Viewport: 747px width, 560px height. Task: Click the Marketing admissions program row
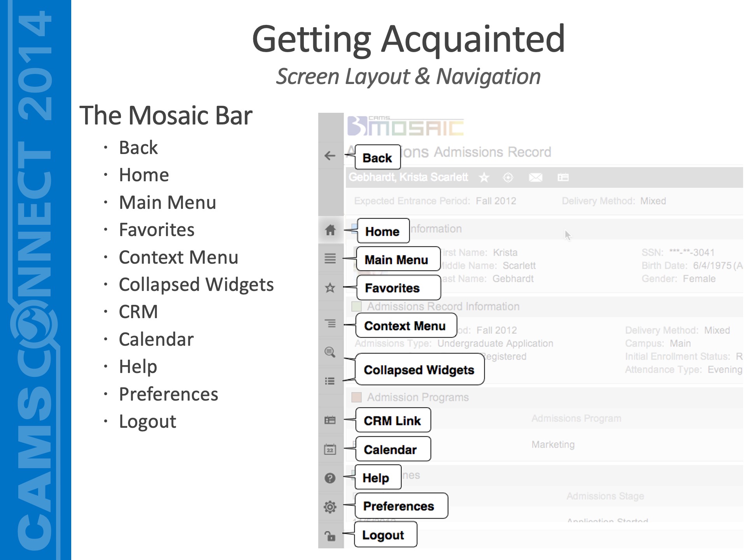[x=553, y=444]
